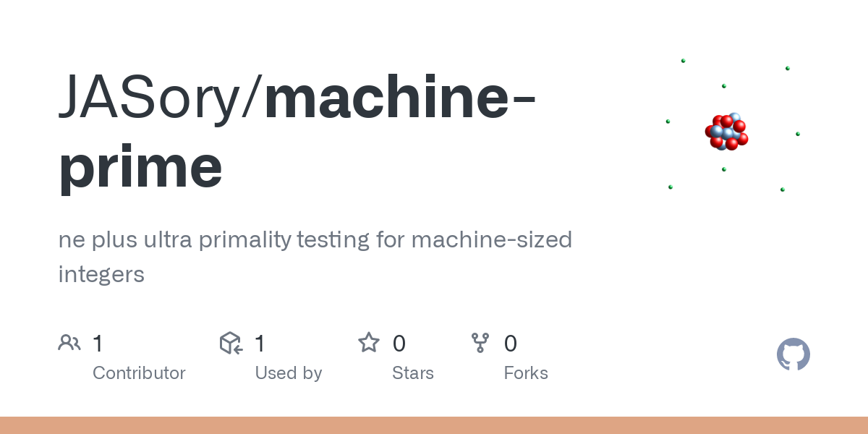The height and width of the screenshot is (434, 868).
Task: Click the contributor count number 1
Action: tap(98, 343)
